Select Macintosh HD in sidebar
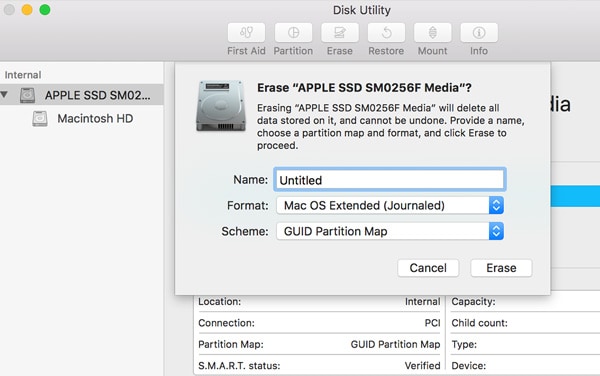The width and height of the screenshot is (600, 376). pyautogui.click(x=82, y=119)
